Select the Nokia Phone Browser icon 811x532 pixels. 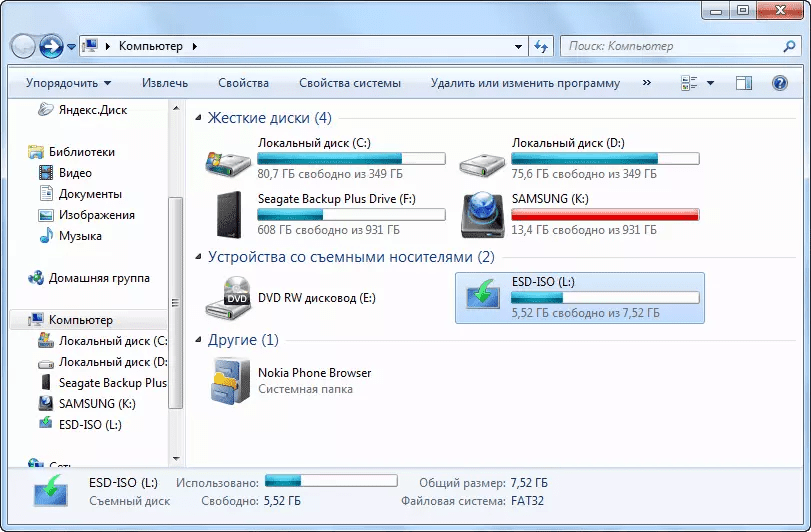230,381
